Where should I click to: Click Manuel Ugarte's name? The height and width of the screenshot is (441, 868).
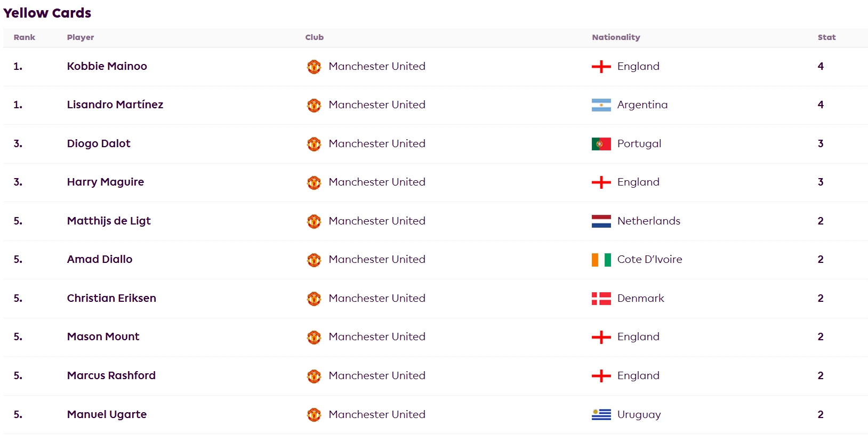107,414
